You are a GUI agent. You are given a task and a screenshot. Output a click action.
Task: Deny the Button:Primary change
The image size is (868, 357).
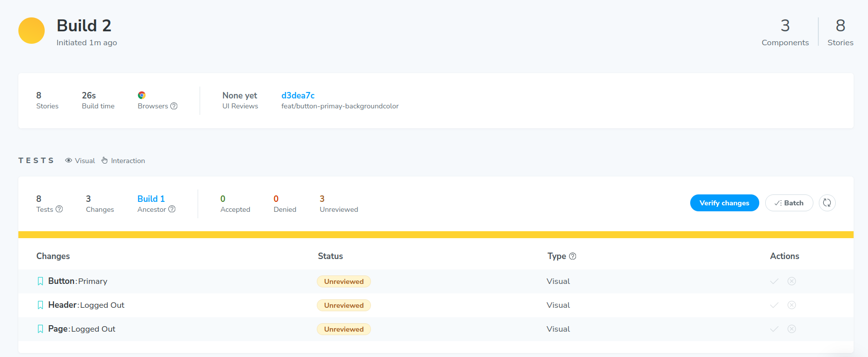[x=792, y=281]
